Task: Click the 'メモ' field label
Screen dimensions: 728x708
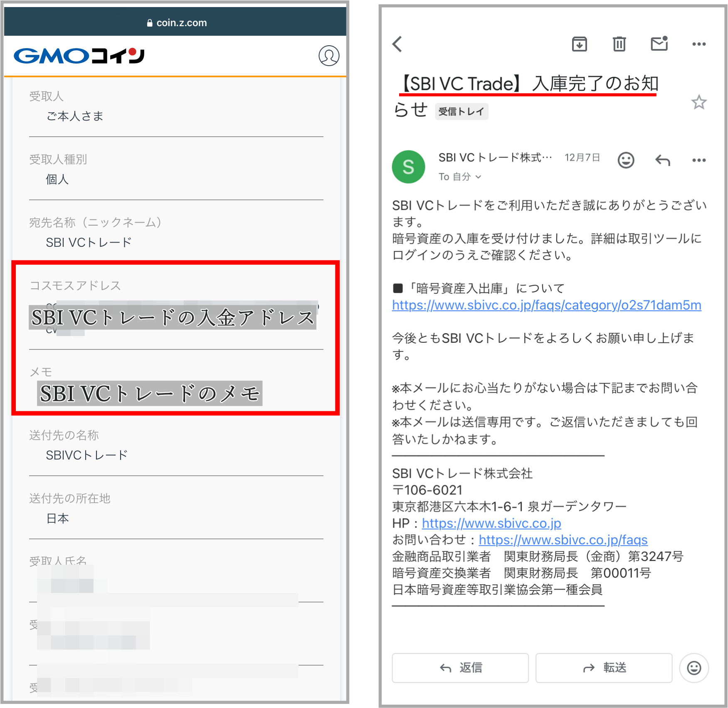Action: [x=40, y=371]
